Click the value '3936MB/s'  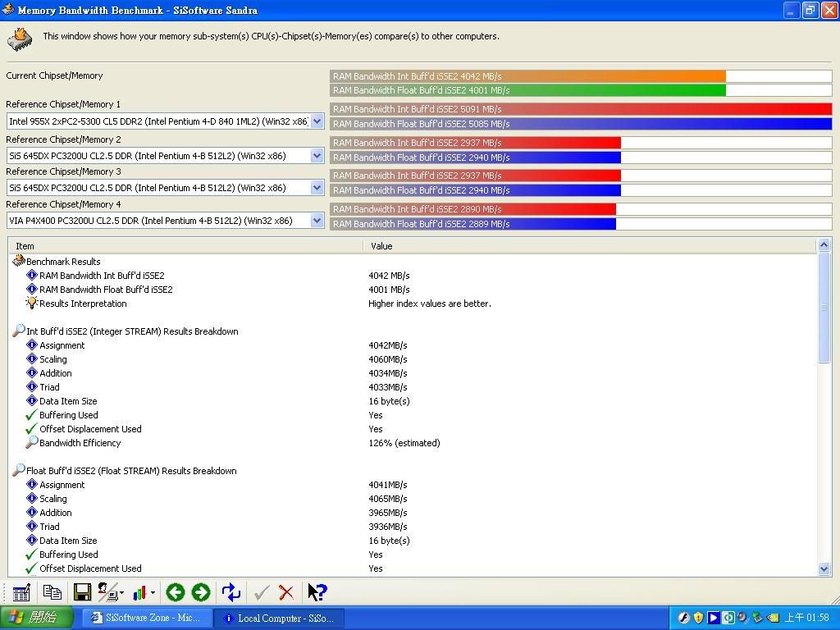tap(388, 527)
